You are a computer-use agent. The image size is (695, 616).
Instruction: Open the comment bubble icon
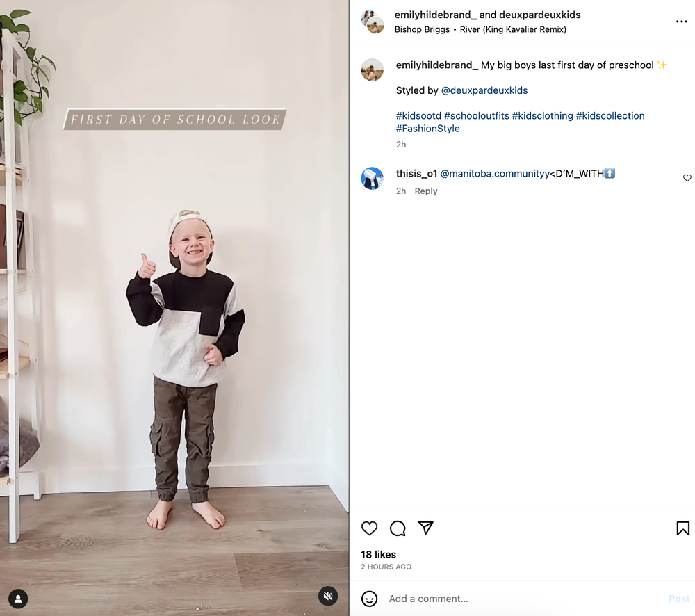pos(398,528)
